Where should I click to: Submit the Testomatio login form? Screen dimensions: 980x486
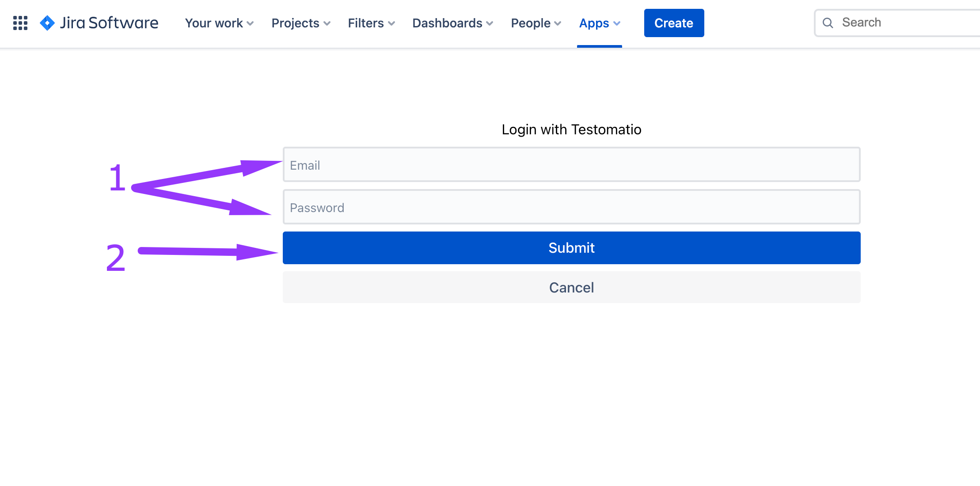point(571,248)
